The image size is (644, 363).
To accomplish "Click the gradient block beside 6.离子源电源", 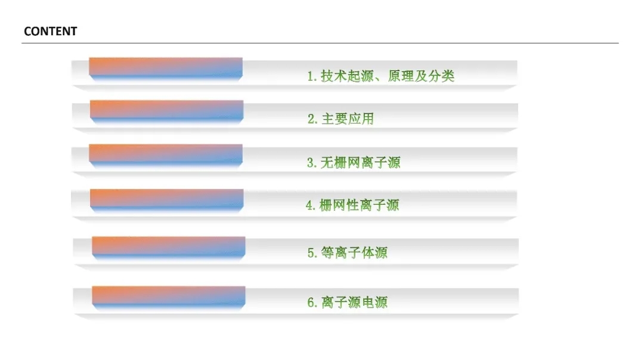I will point(168,296).
